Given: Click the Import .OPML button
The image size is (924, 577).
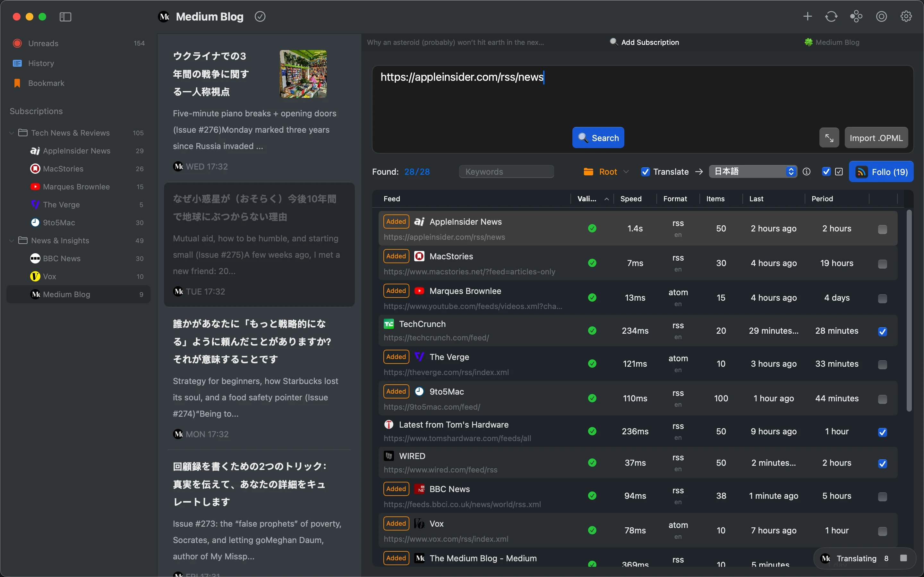Looking at the screenshot, I should (x=876, y=138).
